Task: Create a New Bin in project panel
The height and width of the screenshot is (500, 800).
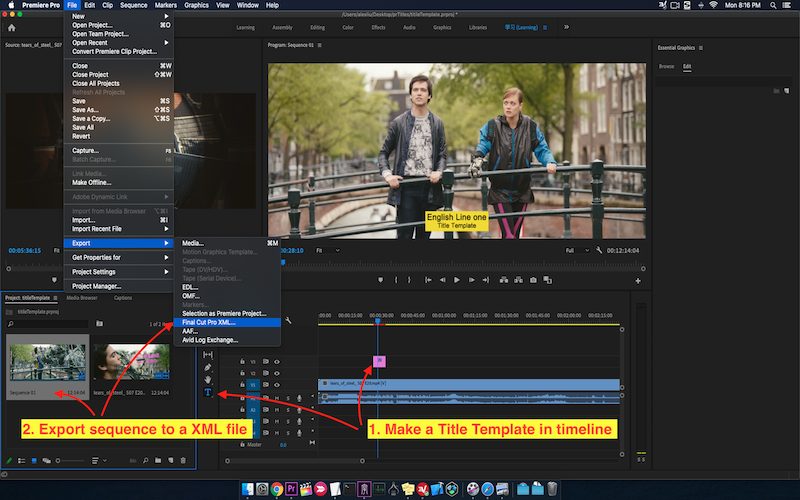Action: (x=158, y=461)
